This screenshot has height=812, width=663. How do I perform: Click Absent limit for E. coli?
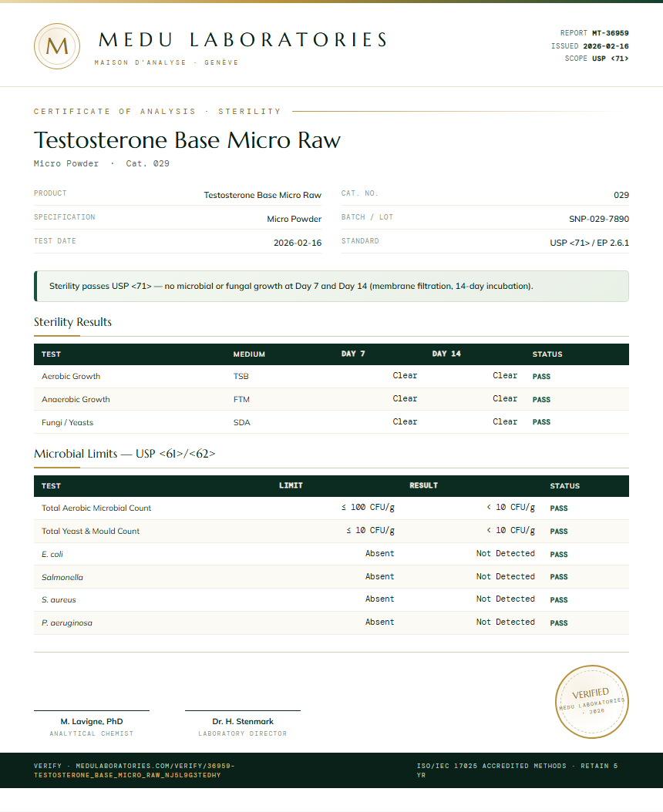click(x=379, y=554)
